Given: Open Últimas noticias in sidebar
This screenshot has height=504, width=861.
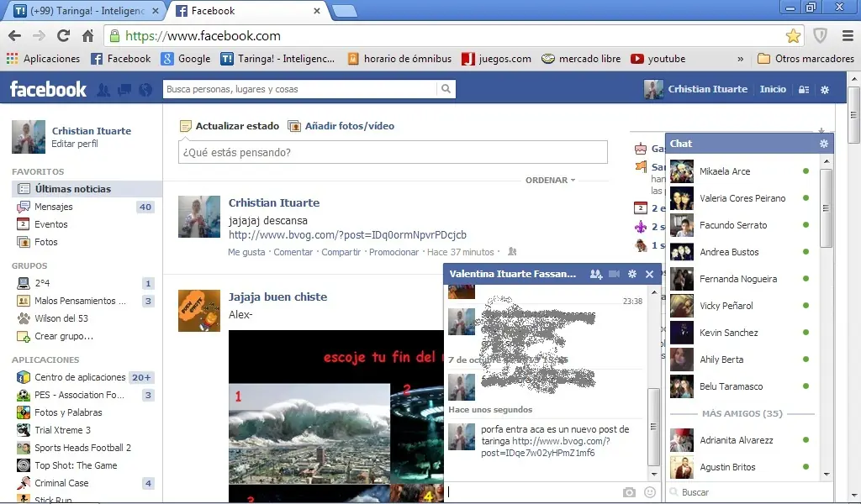Looking at the screenshot, I should pos(87,189).
